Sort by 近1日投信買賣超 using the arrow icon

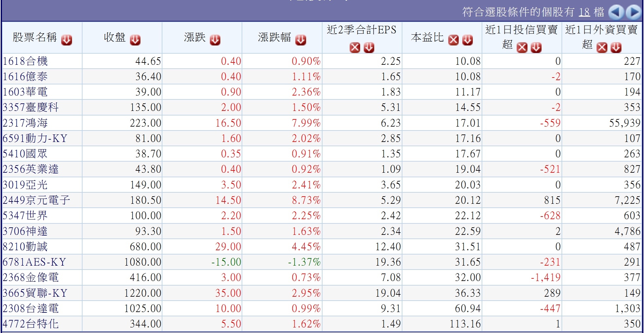(536, 48)
